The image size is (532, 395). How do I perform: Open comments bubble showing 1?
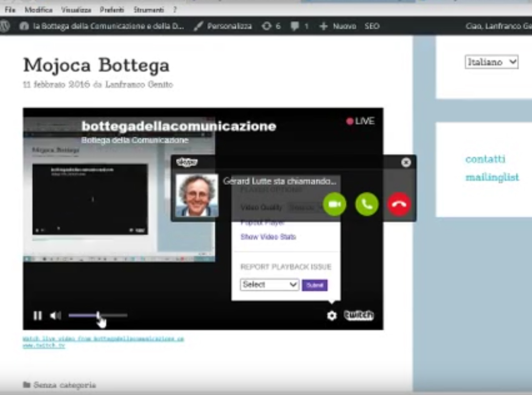click(x=300, y=26)
